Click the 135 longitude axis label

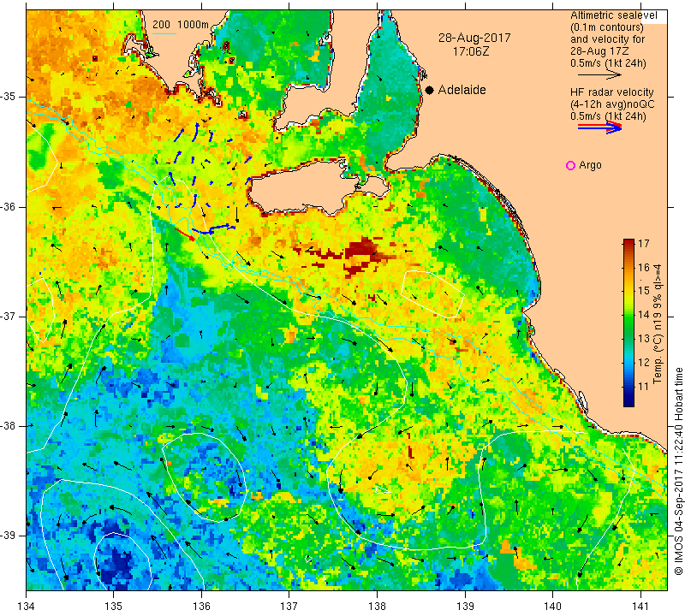pos(114,607)
